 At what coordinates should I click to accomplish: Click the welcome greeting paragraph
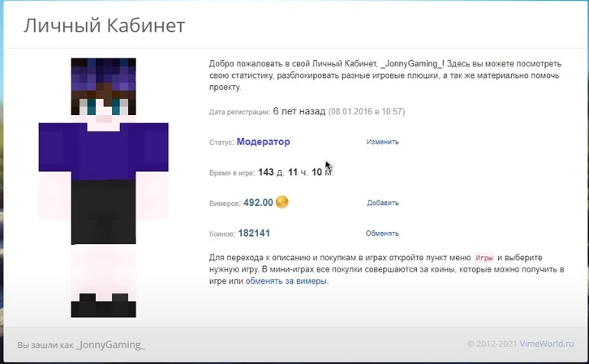coord(381,75)
